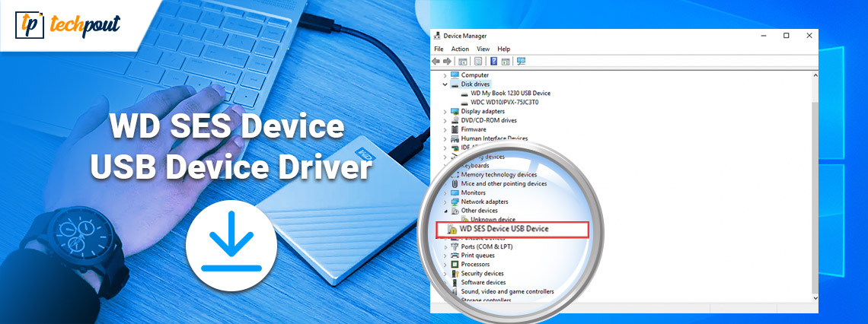Click the scrollbar up arrow in Device Manager
This screenshot has width=868, height=324.
coord(814,75)
